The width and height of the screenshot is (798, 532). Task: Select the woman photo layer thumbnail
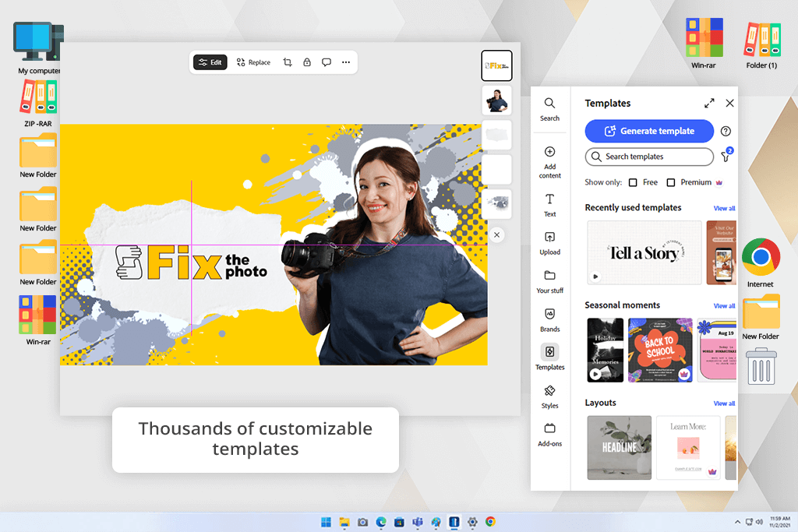496,100
